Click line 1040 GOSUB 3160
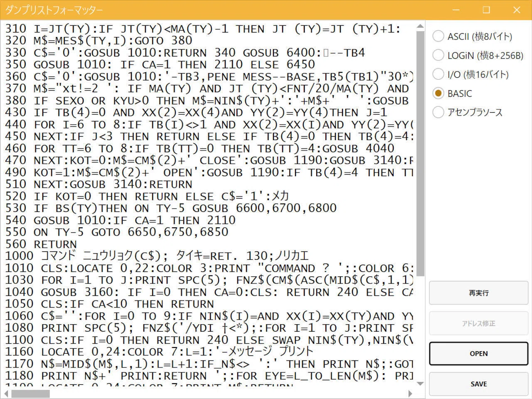Image resolution: width=532 pixels, height=399 pixels. point(209,292)
